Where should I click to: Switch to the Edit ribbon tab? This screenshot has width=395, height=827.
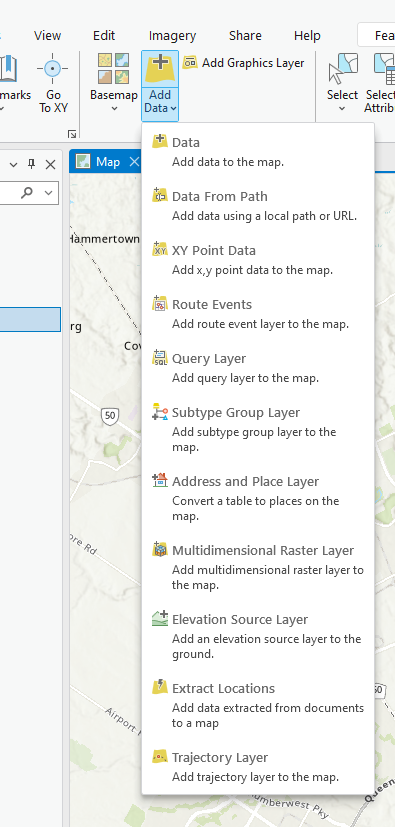coord(104,36)
